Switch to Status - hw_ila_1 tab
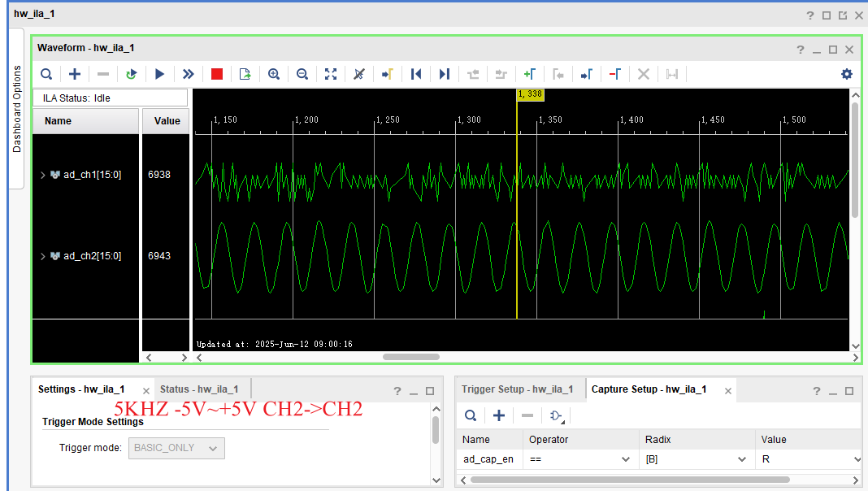Screen dimensions: 868x491 (x=199, y=389)
